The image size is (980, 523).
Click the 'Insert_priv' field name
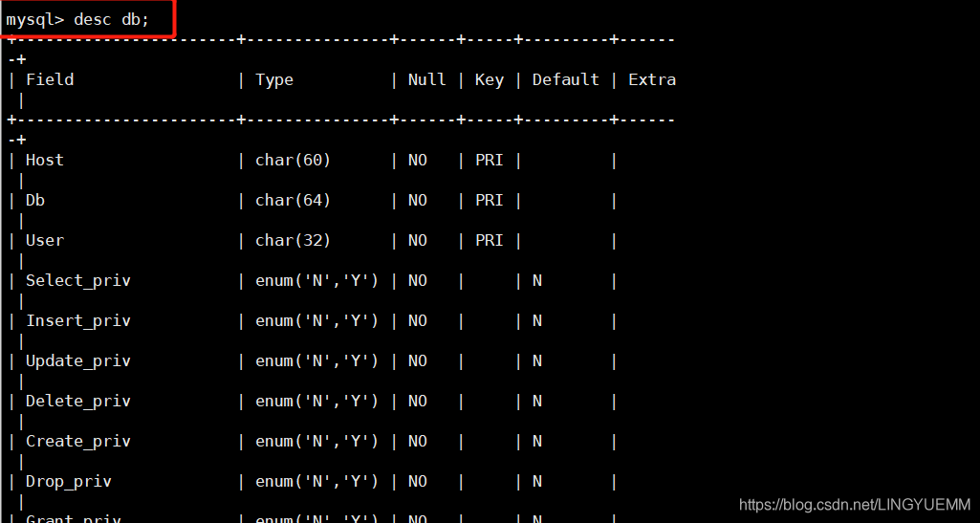click(x=78, y=321)
